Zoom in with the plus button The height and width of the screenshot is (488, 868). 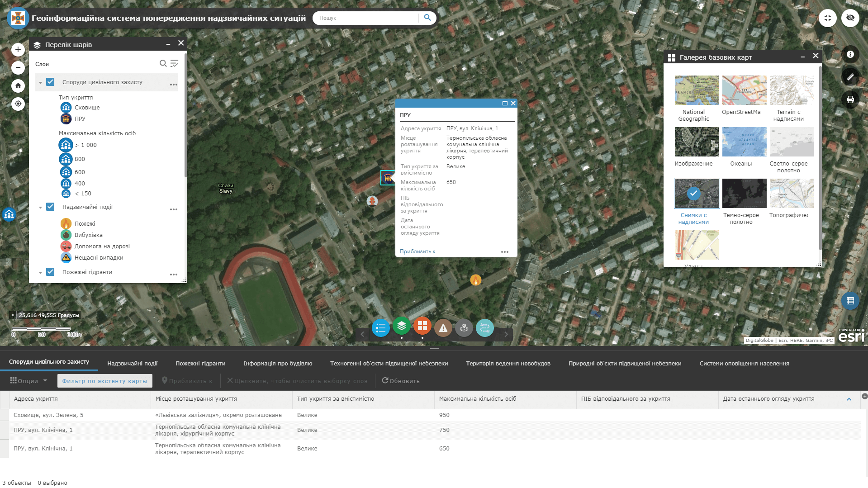coord(18,49)
